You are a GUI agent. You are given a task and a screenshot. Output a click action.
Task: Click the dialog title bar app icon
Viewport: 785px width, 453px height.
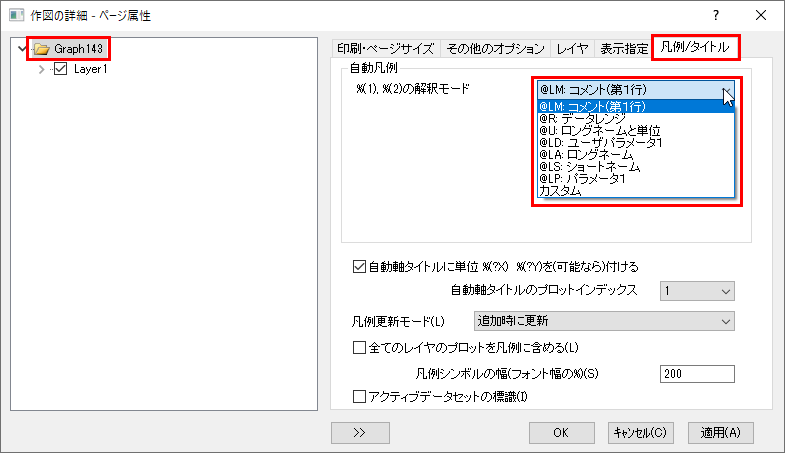point(16,16)
